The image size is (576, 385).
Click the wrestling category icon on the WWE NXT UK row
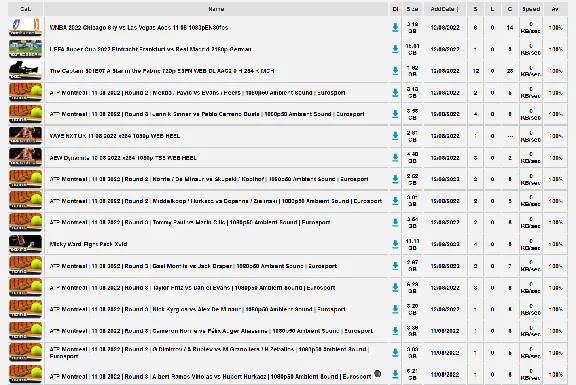click(x=25, y=136)
